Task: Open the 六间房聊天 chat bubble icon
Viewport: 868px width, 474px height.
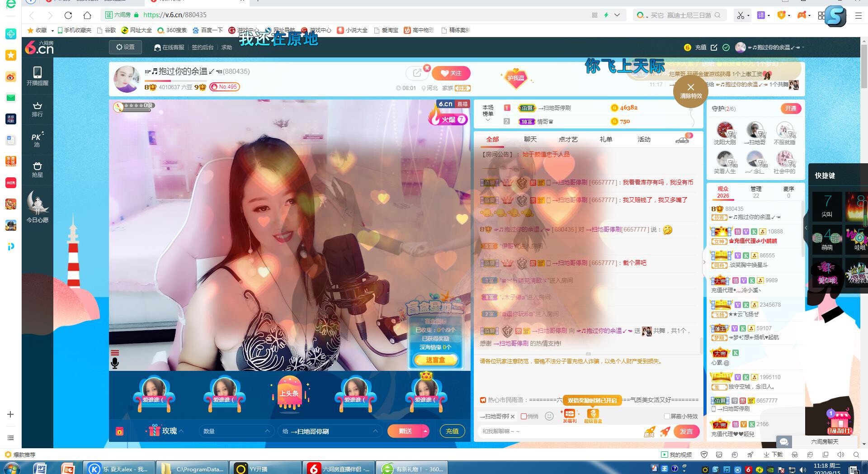Action: coord(784,441)
